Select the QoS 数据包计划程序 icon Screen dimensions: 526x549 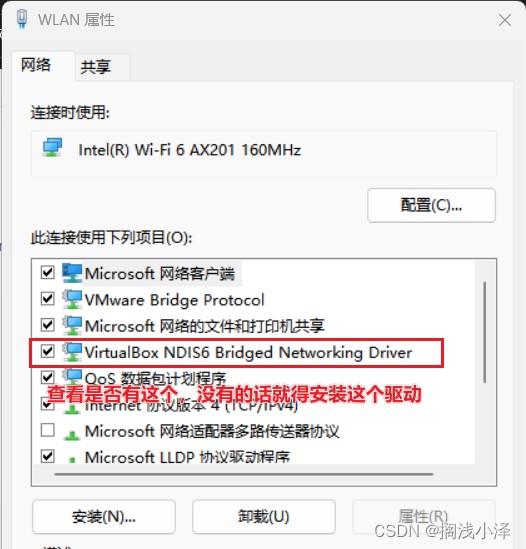(72, 377)
